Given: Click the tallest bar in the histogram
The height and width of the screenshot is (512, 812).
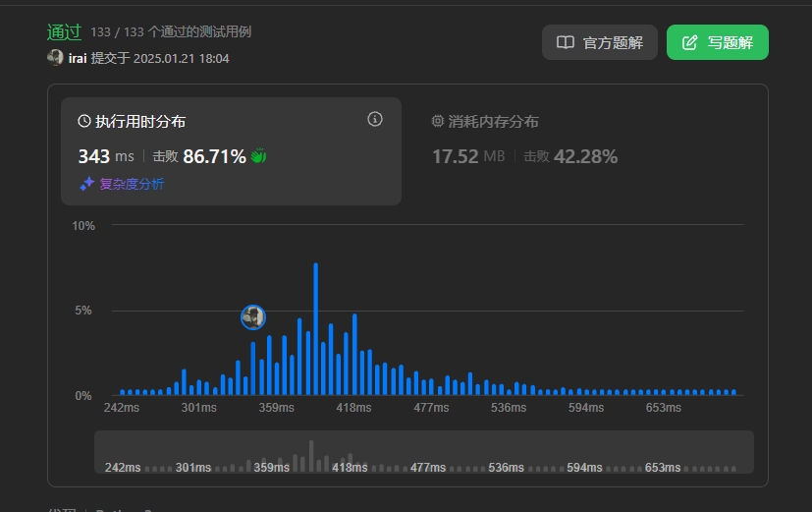Looking at the screenshot, I should (x=315, y=329).
